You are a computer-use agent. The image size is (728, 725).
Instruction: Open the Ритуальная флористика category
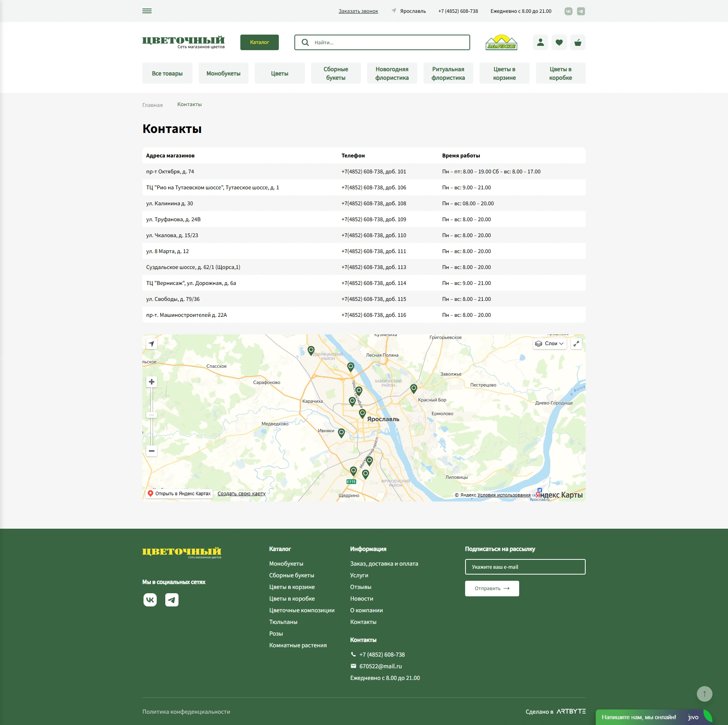click(448, 73)
